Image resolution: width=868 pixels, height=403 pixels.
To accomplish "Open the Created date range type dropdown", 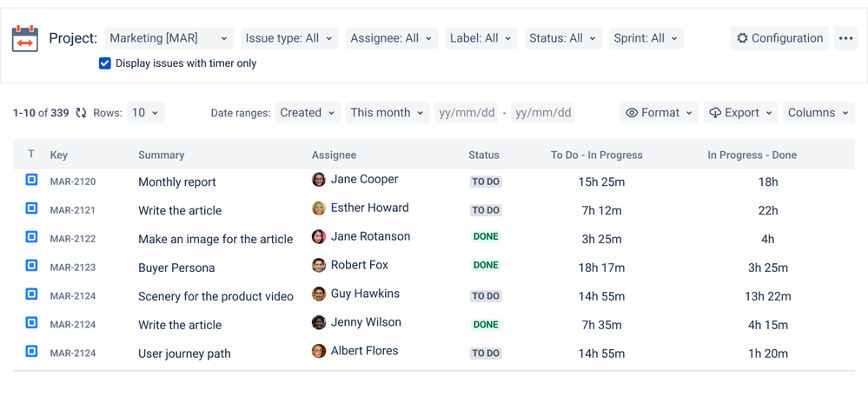I will [x=308, y=113].
